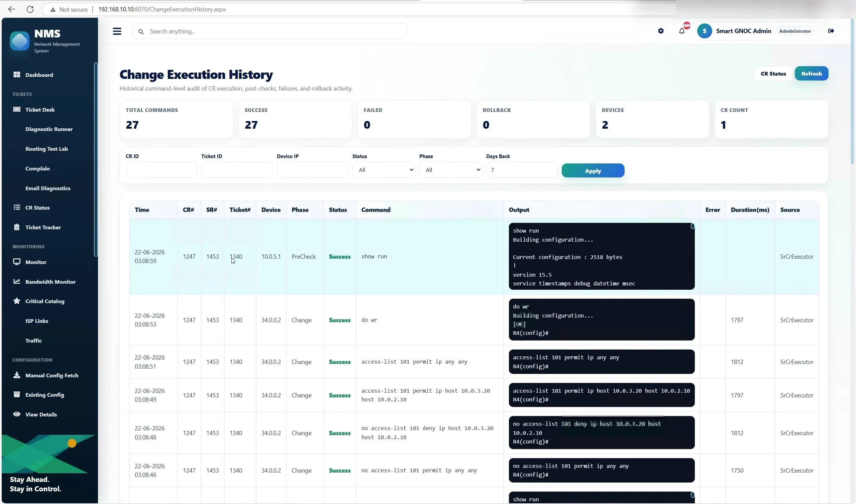Viewport: 856px width, 504px height.
Task: Reload the page in the browser
Action: point(30,9)
